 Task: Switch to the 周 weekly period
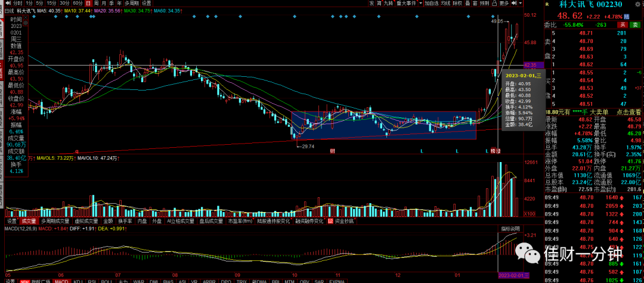pyautogui.click(x=96, y=4)
